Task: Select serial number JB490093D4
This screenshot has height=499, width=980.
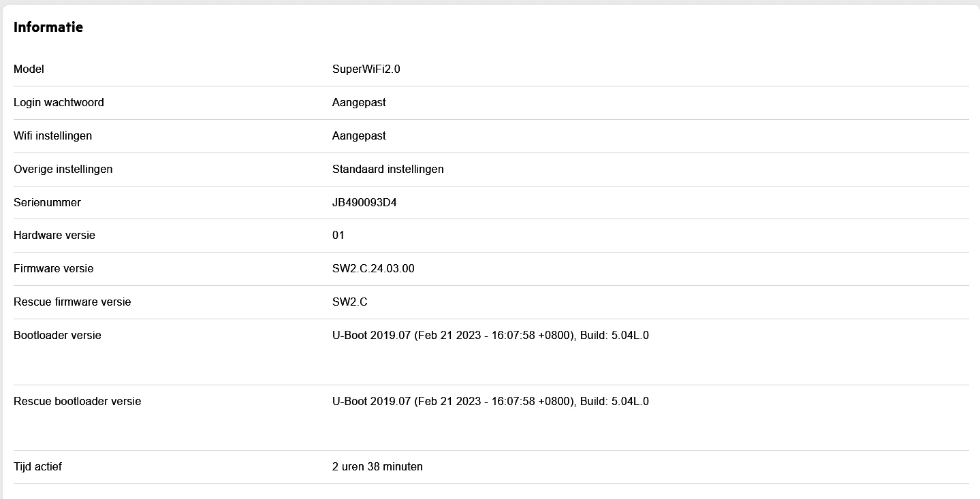Action: tap(364, 202)
